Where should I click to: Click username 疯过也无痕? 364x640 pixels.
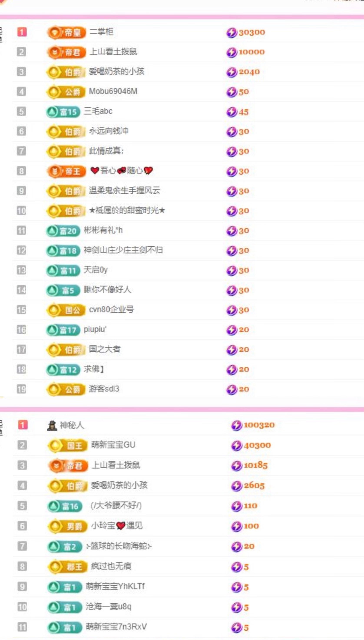111,566
